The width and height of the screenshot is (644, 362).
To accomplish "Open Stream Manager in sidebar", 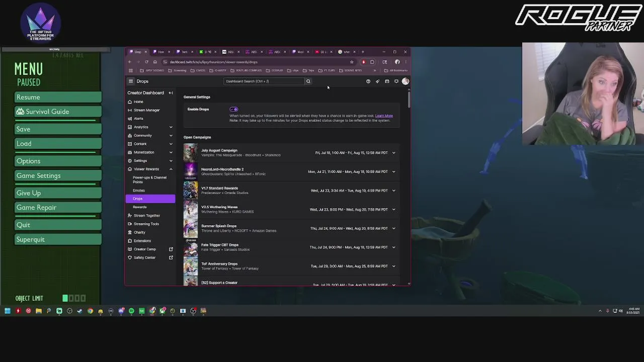I will [150, 110].
